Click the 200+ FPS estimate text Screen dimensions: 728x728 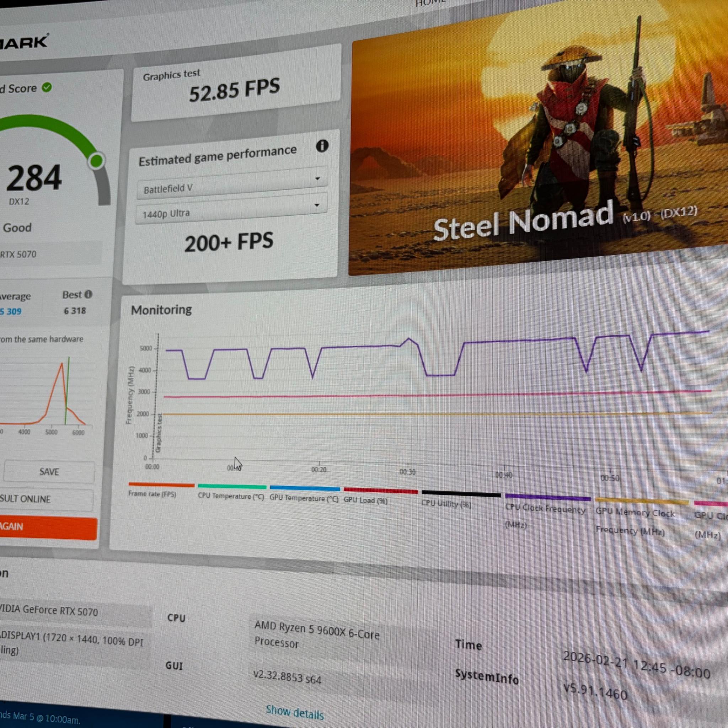click(x=229, y=242)
